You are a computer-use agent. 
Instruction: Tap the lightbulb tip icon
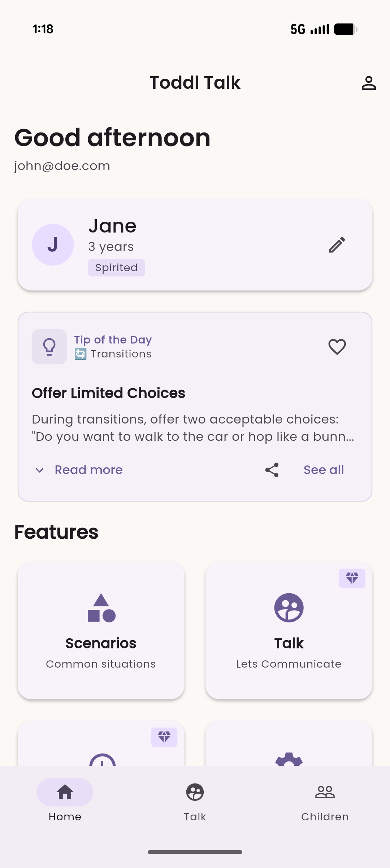point(49,347)
